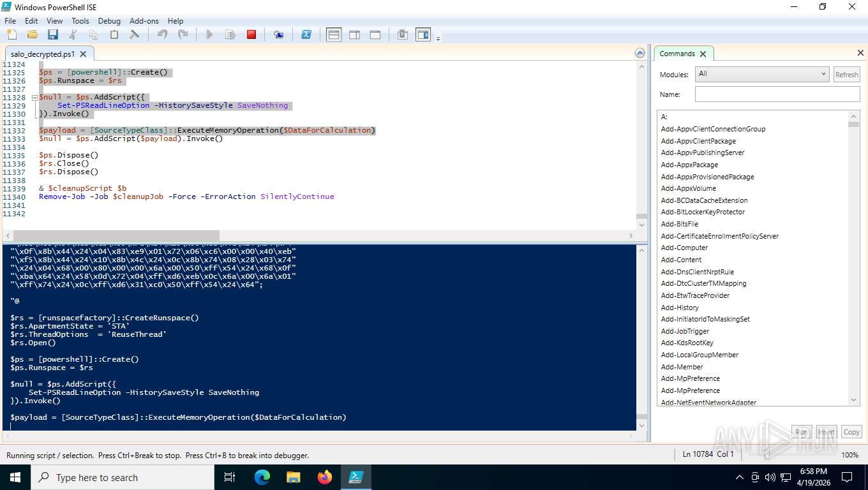Open the notification center icon
Screen dimensions: 868x490
point(847,477)
